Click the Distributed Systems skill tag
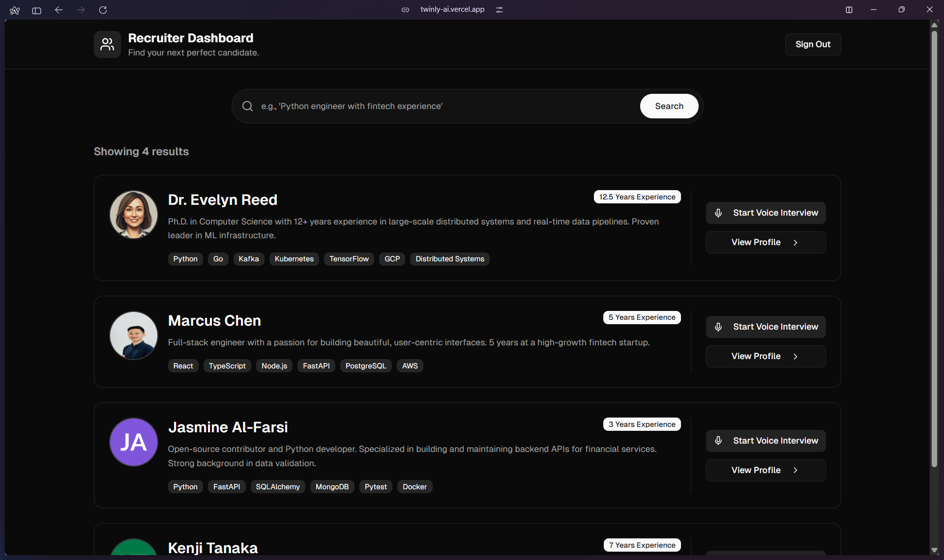 click(450, 259)
